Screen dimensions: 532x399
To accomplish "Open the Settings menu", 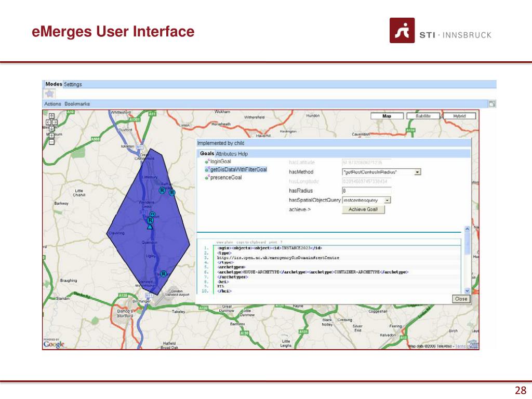I will 73,84.
